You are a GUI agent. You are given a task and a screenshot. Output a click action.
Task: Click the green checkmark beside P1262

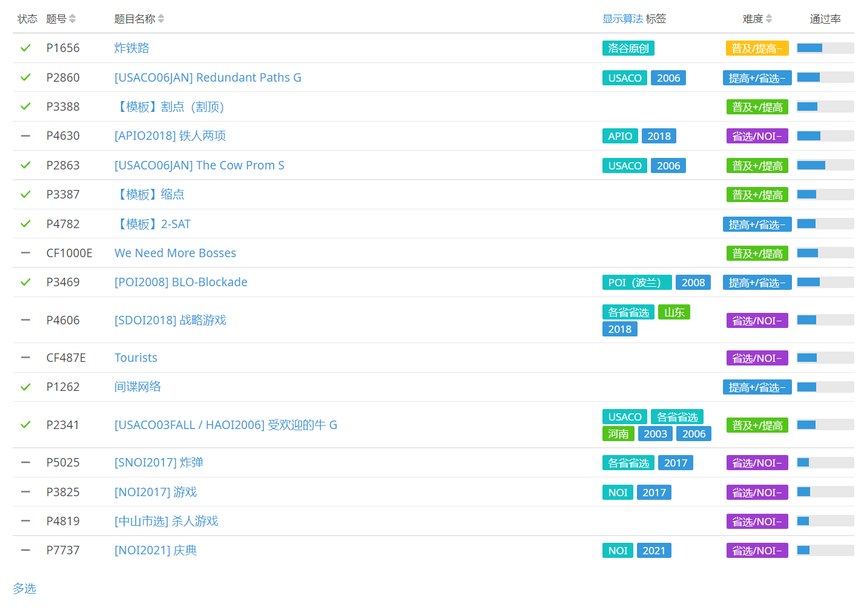tap(25, 387)
